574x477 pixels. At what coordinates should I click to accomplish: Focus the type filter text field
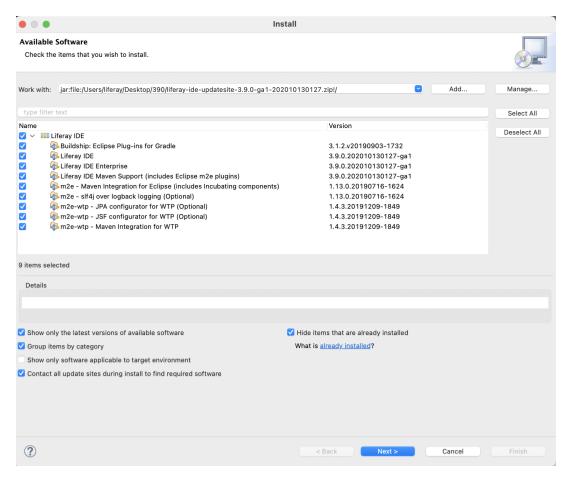pos(253,112)
